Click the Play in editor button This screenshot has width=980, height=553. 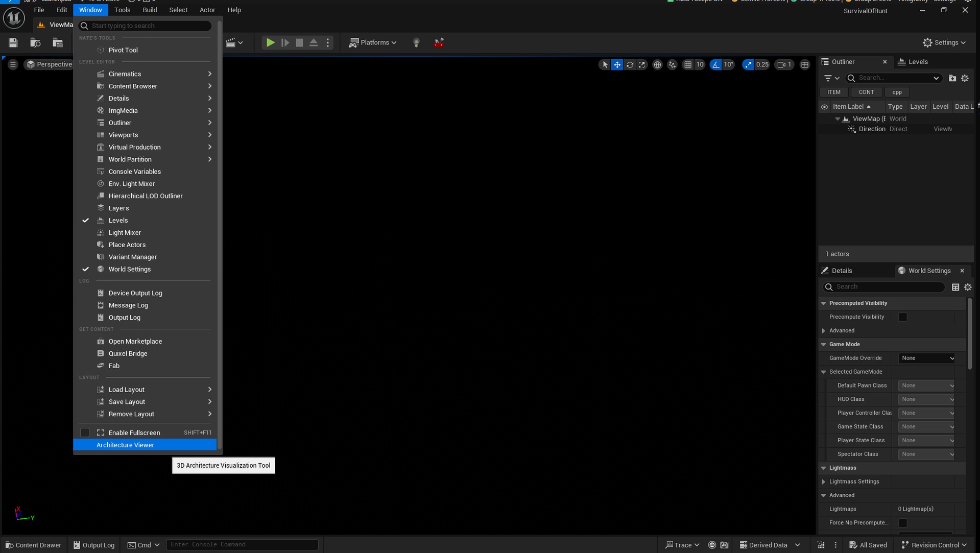(270, 43)
